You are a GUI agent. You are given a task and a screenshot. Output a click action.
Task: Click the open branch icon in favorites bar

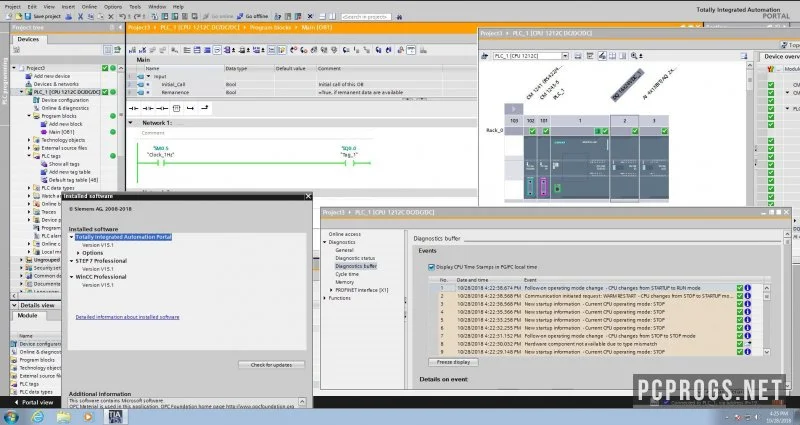[x=190, y=108]
